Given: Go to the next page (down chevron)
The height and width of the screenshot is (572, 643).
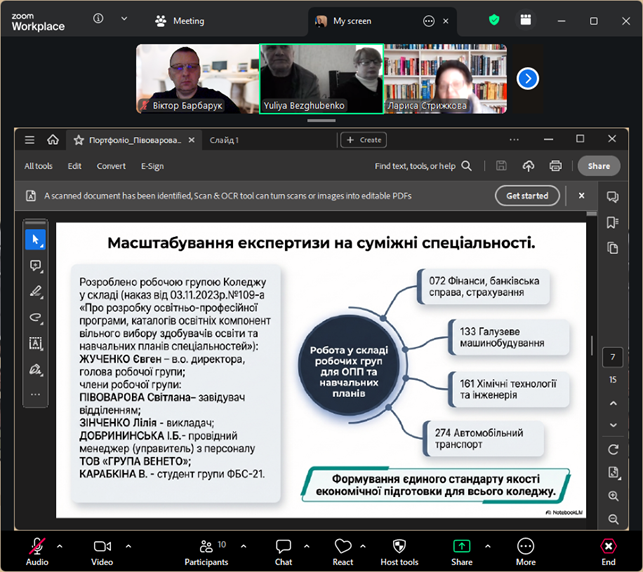Looking at the screenshot, I should [x=613, y=425].
